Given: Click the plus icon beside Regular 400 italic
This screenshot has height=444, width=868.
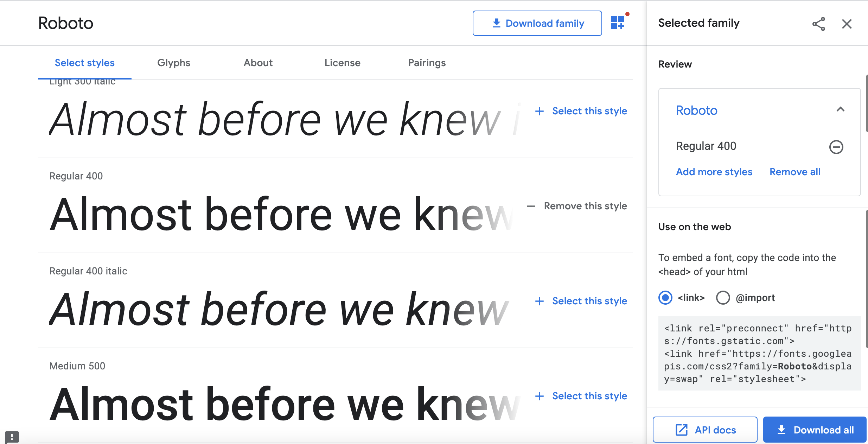Looking at the screenshot, I should [540, 301].
